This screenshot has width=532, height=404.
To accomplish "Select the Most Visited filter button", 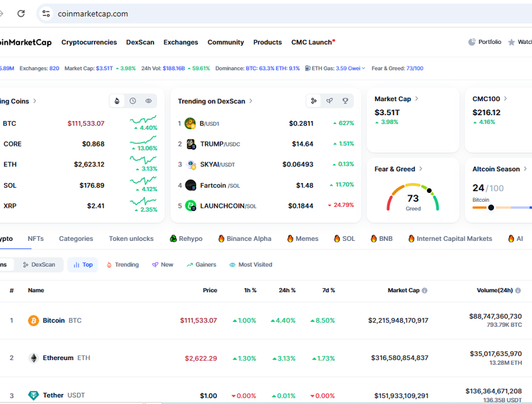I will coord(251,265).
